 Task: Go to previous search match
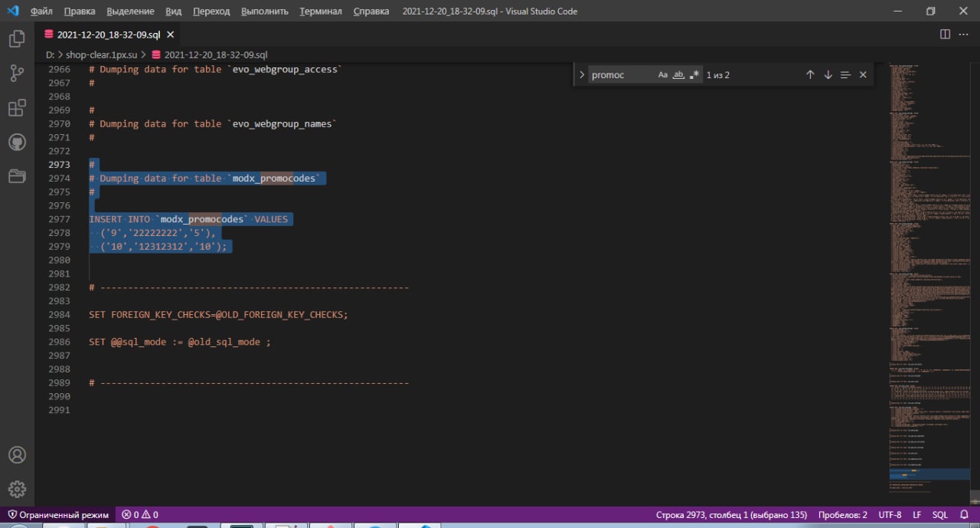(810, 75)
